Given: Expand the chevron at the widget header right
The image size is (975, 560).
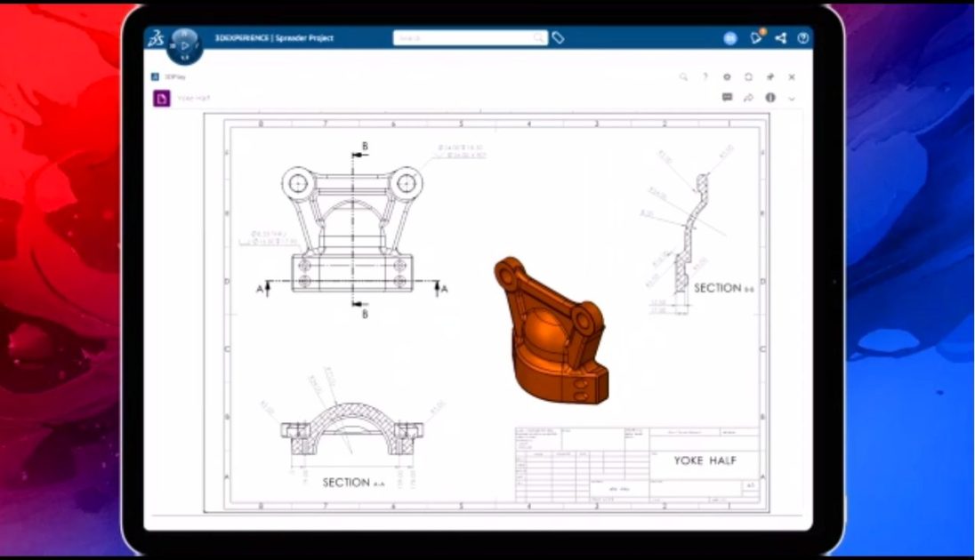Looking at the screenshot, I should (792, 98).
